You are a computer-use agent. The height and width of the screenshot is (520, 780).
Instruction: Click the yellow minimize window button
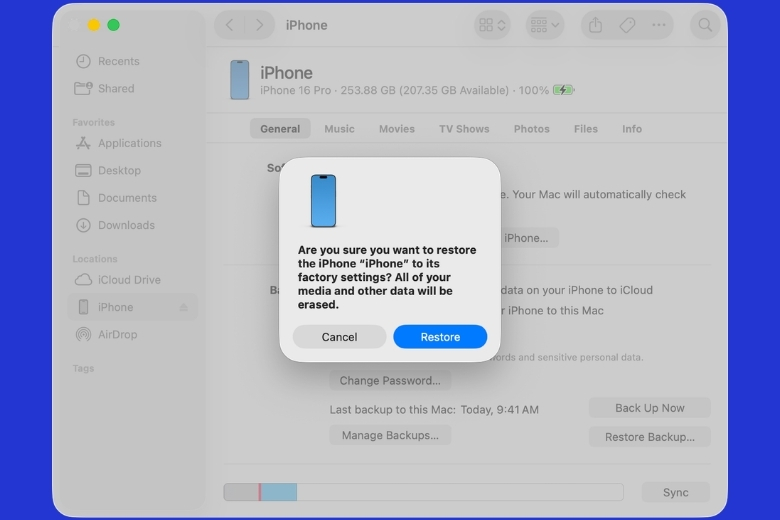94,25
